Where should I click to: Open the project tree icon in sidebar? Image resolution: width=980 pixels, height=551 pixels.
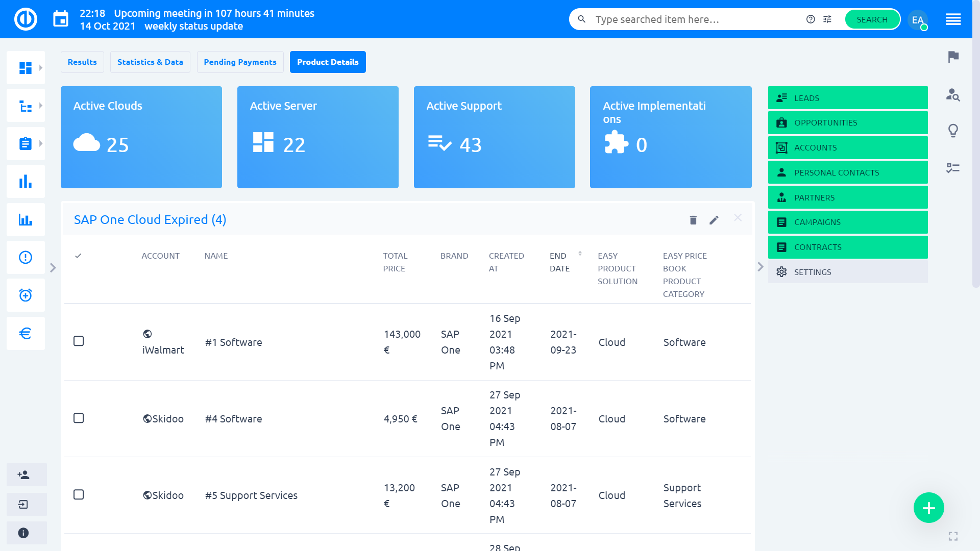pyautogui.click(x=26, y=106)
